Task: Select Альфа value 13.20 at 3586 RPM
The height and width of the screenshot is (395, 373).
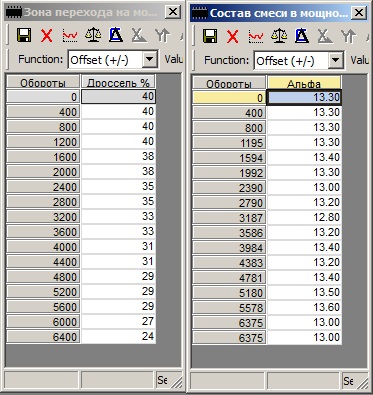Action: point(304,232)
